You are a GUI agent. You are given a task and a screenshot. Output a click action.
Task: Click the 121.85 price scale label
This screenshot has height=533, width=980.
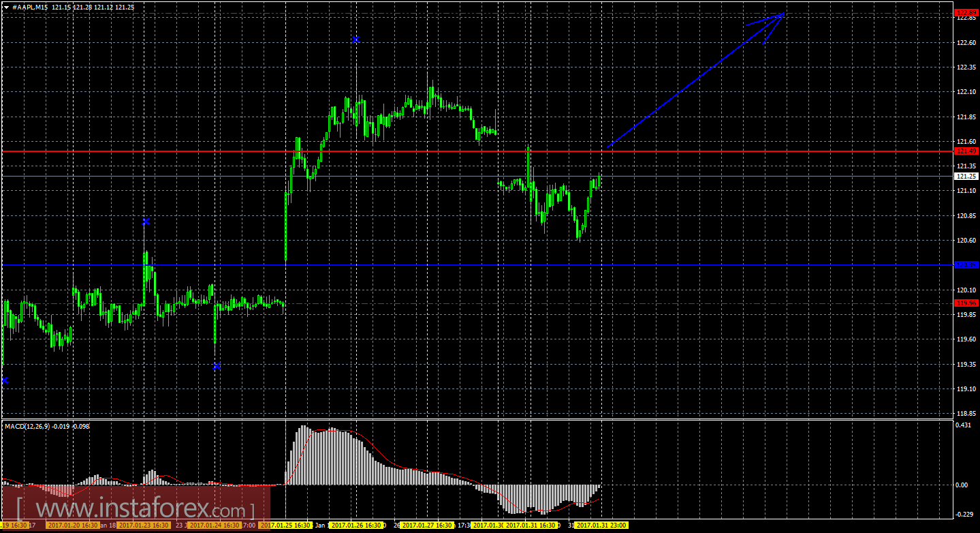(x=965, y=117)
